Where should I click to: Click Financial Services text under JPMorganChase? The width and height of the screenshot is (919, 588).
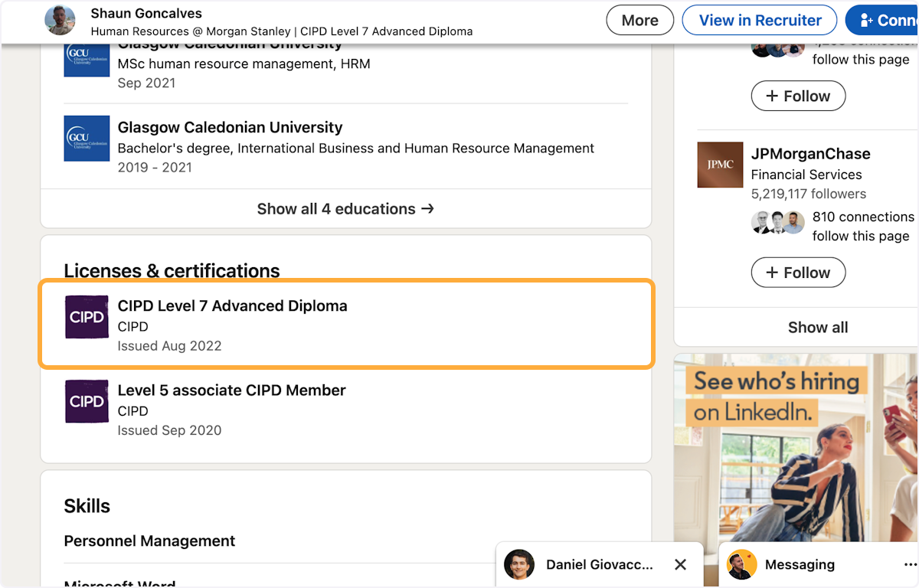click(806, 175)
